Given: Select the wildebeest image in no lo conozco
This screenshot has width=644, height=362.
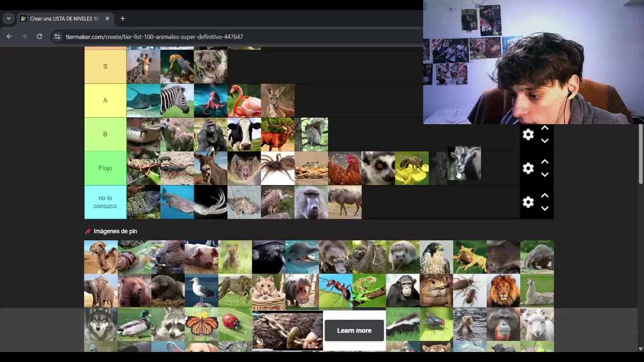Looking at the screenshot, I should click(345, 202).
